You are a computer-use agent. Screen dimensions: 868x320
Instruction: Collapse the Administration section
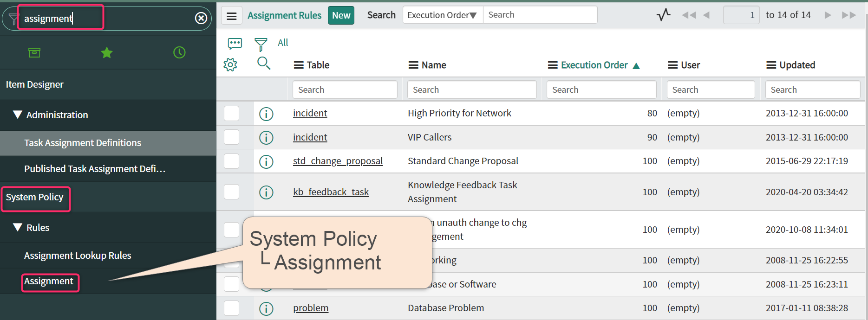[x=18, y=115]
